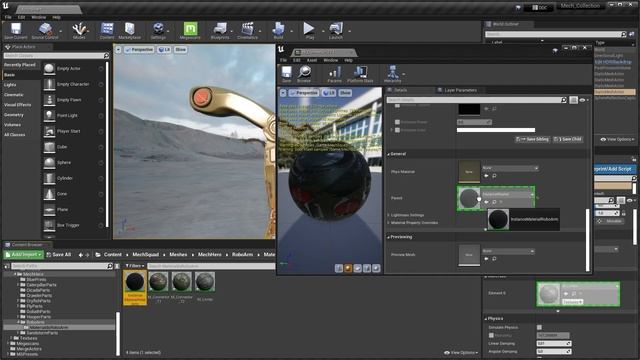Open Source Control in the main toolbar
This screenshot has height=360, width=640.
click(45, 31)
